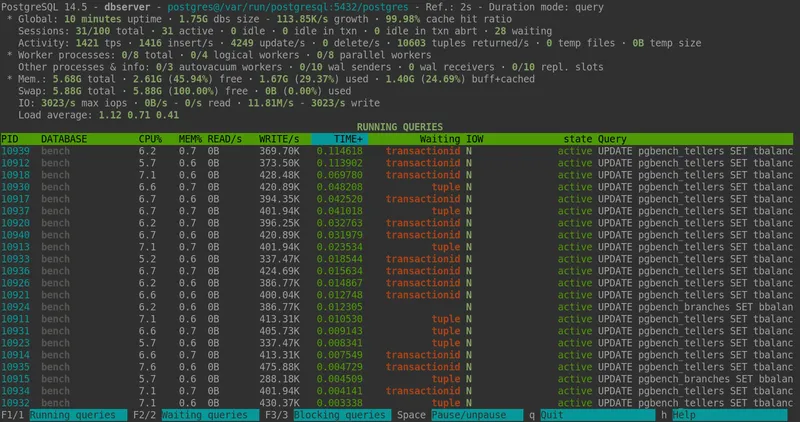Open the Waiting queries view

pyautogui.click(x=210, y=415)
